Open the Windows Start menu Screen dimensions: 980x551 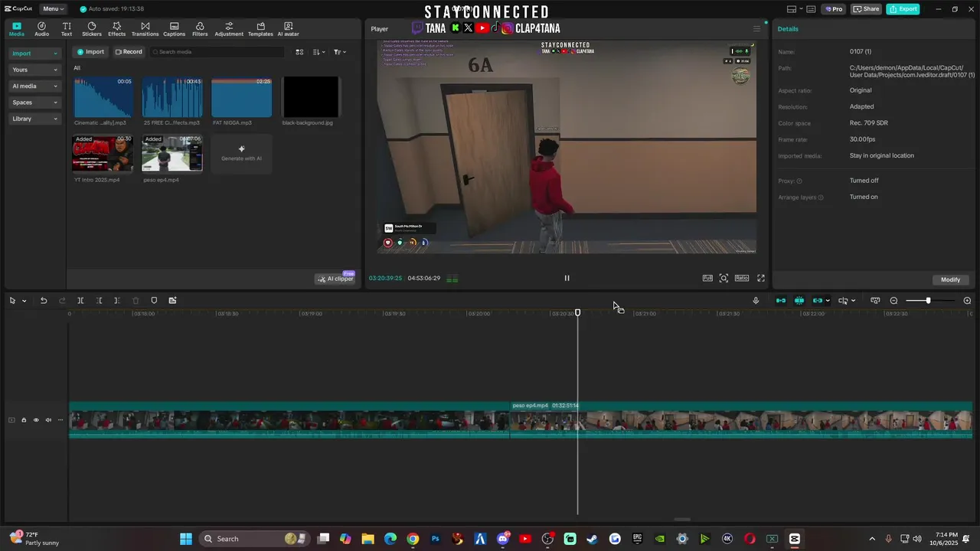(186, 539)
